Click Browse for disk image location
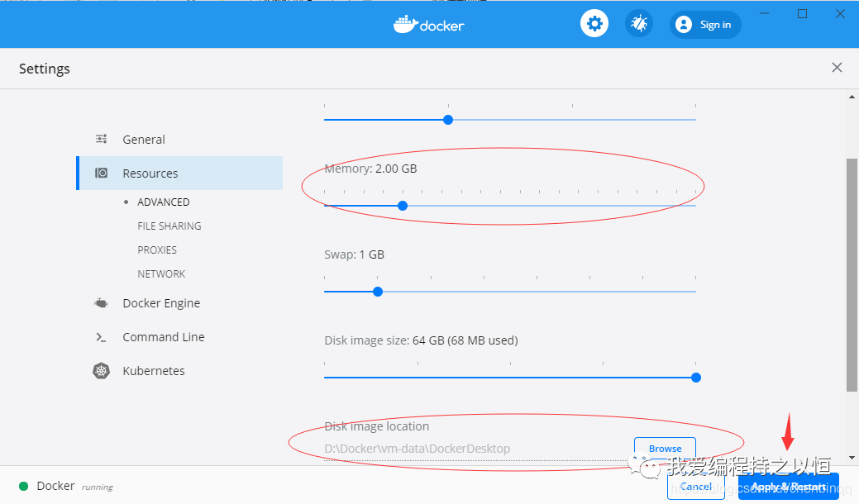This screenshot has height=504, width=859. pos(665,449)
